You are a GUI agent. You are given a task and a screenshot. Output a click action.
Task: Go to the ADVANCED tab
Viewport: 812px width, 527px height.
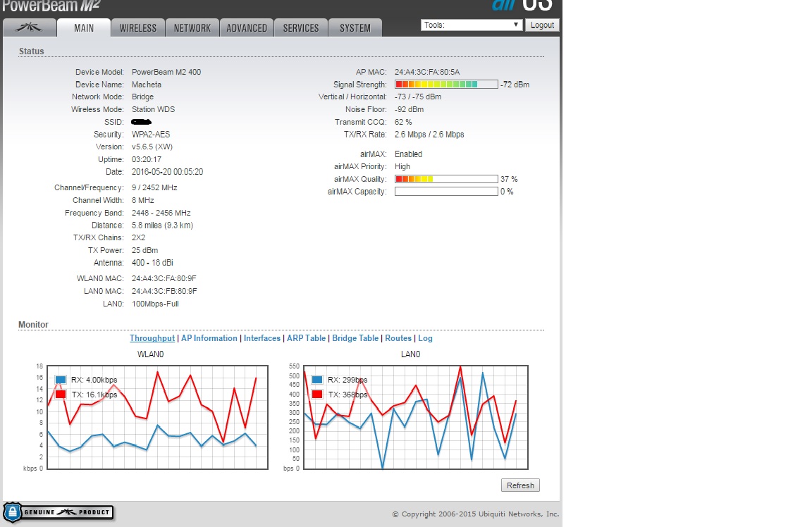(247, 28)
